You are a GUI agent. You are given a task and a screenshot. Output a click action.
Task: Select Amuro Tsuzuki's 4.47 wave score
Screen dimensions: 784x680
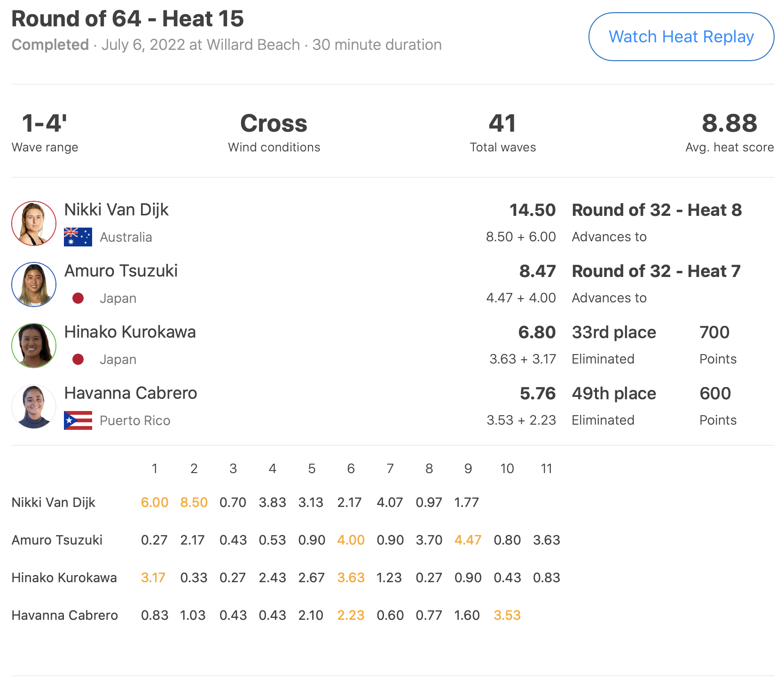click(468, 540)
